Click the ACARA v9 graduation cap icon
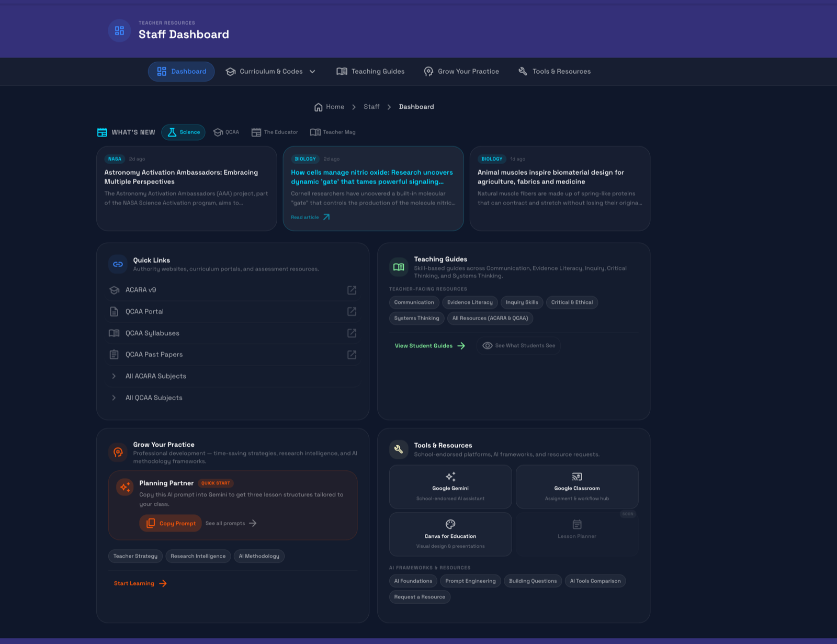 [x=114, y=290]
